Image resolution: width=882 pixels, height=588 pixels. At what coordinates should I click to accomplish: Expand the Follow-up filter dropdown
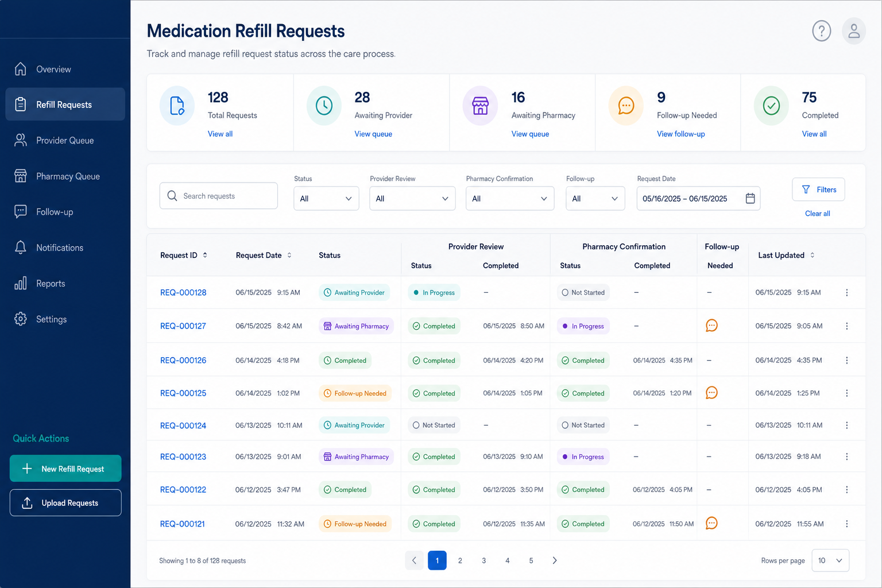tap(595, 199)
